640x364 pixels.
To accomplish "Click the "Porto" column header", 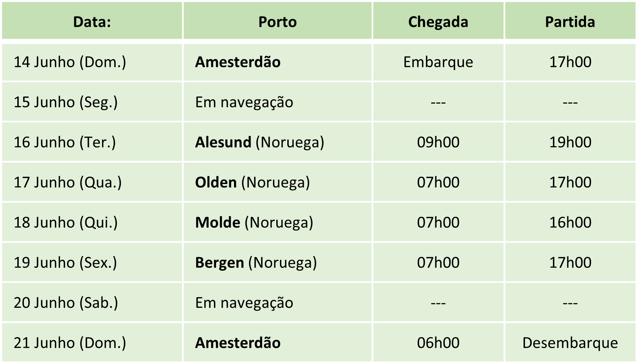I will tap(277, 22).
